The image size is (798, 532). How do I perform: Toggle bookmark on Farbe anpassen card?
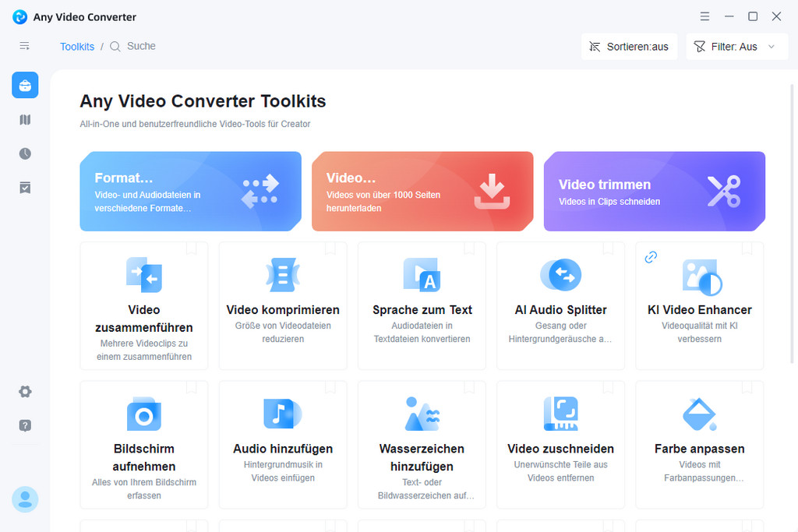pos(747,387)
